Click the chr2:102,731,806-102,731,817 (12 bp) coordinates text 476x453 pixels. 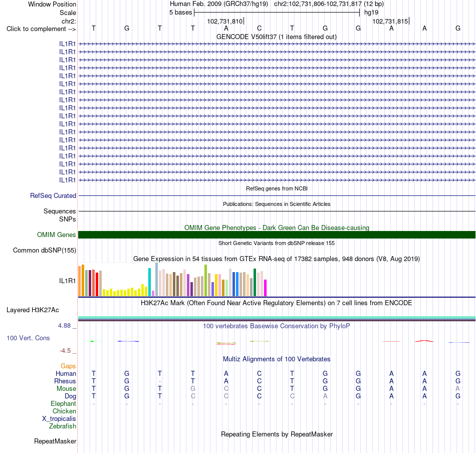click(329, 4)
